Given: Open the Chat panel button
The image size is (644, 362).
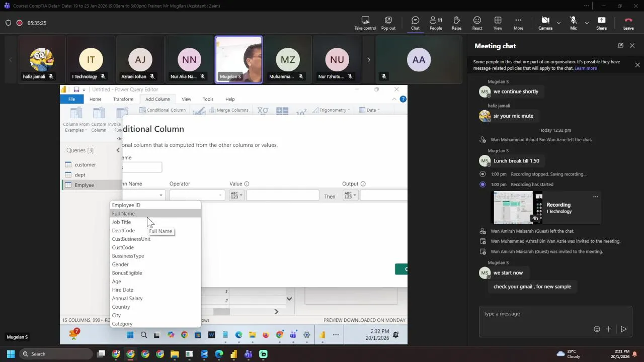Looking at the screenshot, I should (415, 23).
